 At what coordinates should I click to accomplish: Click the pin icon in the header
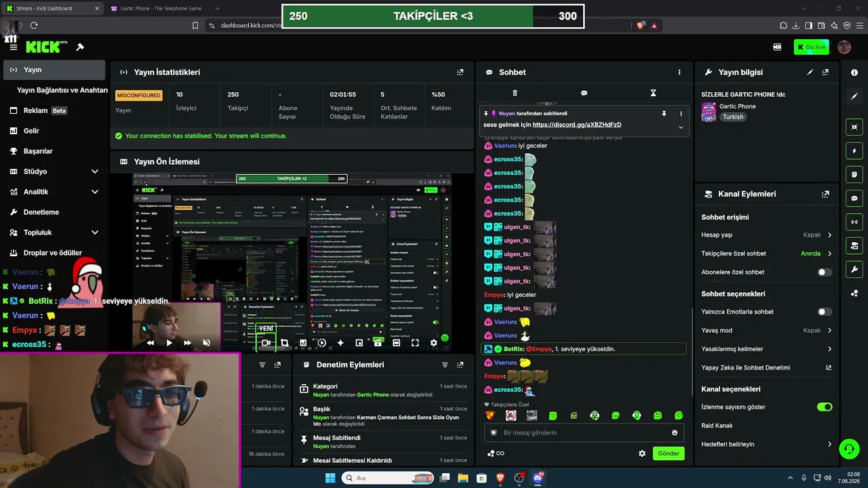(x=80, y=47)
